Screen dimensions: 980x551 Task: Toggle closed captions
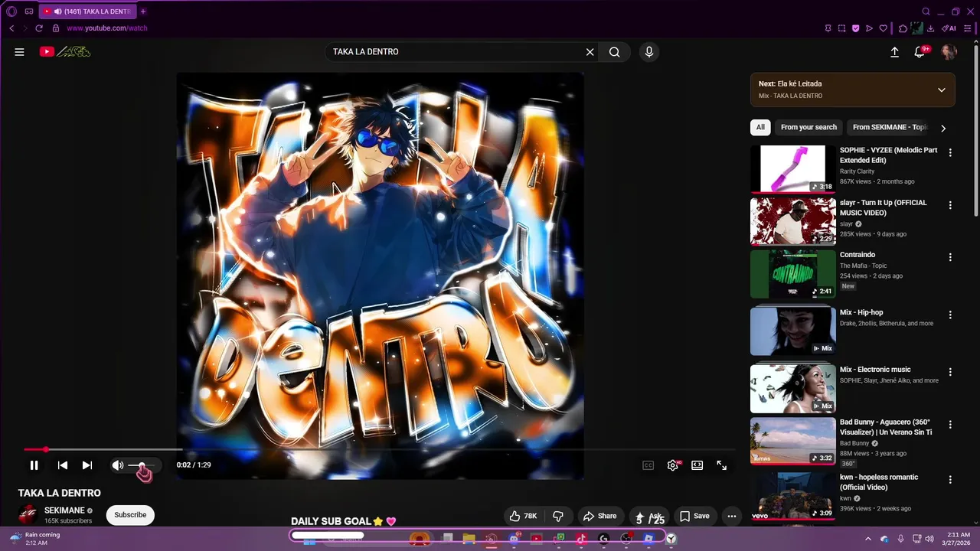click(648, 465)
